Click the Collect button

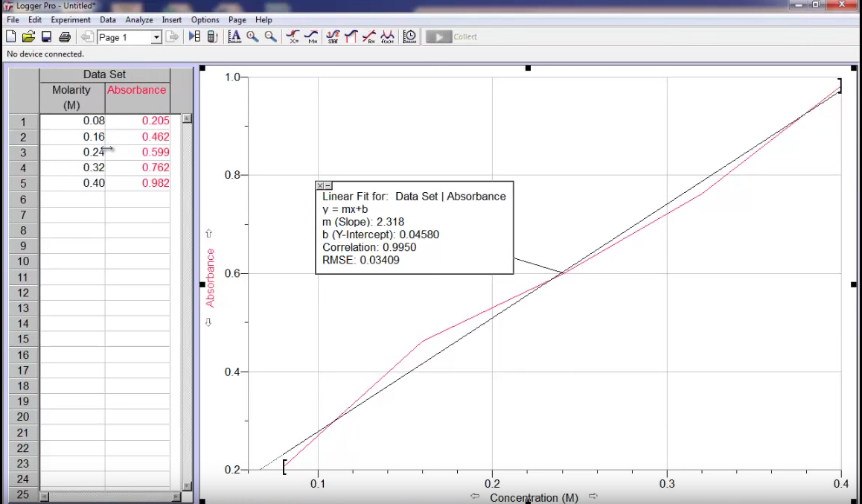[452, 36]
